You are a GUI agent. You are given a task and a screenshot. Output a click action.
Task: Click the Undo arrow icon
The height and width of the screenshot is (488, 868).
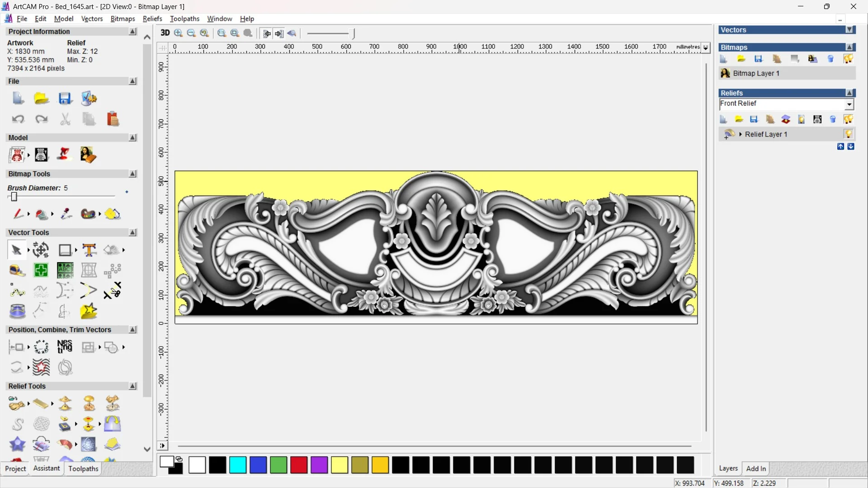coord(18,119)
